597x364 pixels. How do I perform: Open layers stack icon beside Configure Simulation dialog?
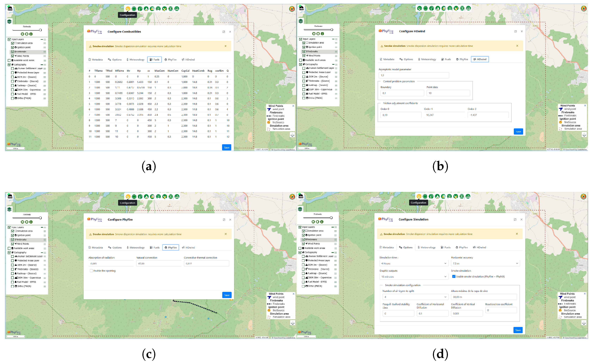[300, 209]
